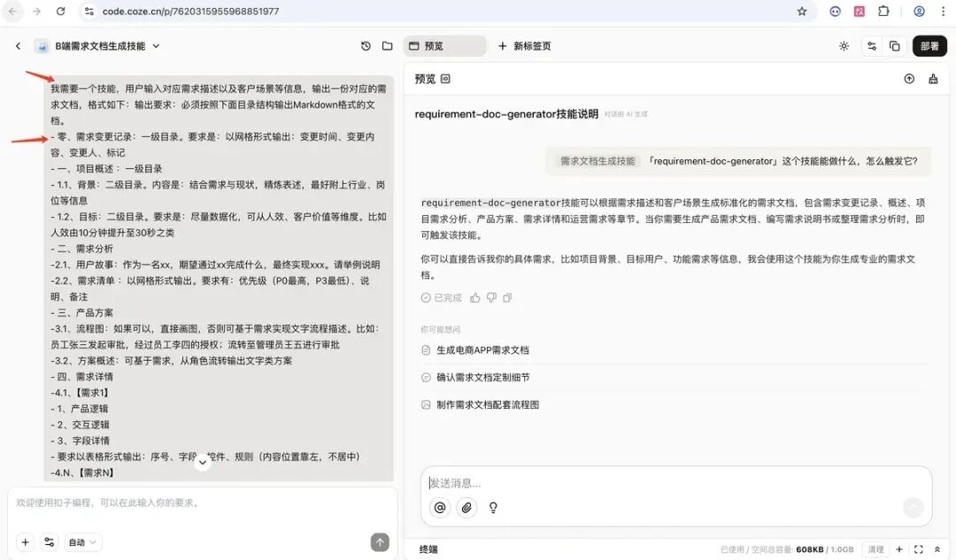The height and width of the screenshot is (560, 956).
Task: Click the stamp icon at the preview header's right end
Action: click(x=933, y=79)
